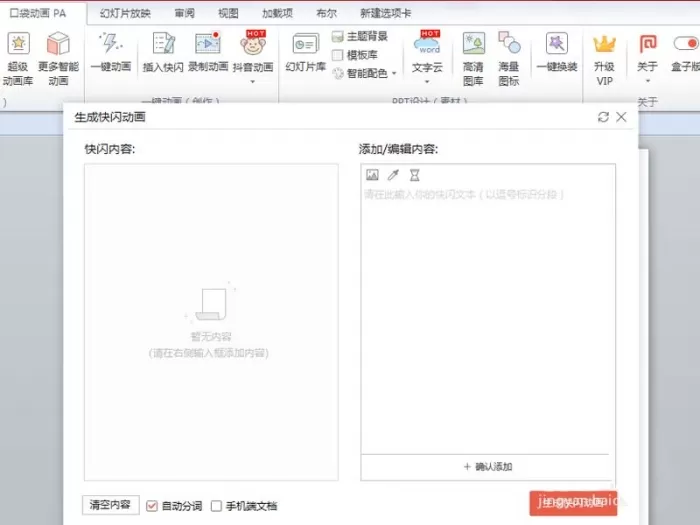Insert image icon in edit content toolbar
Screen dimensions: 700x525
[372, 175]
